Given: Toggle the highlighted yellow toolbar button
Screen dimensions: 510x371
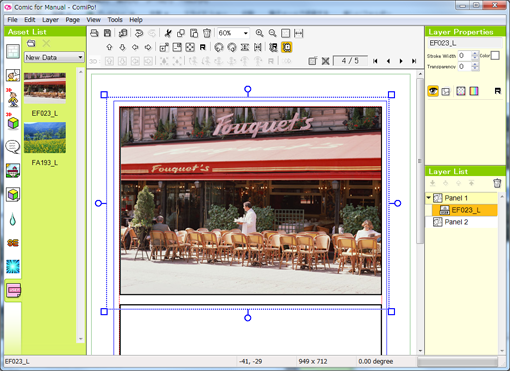Looking at the screenshot, I should (x=287, y=47).
